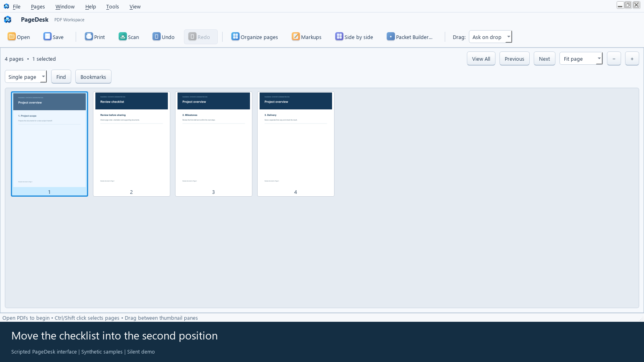The image size is (644, 362).
Task: Open the Tools menu
Action: 112,6
